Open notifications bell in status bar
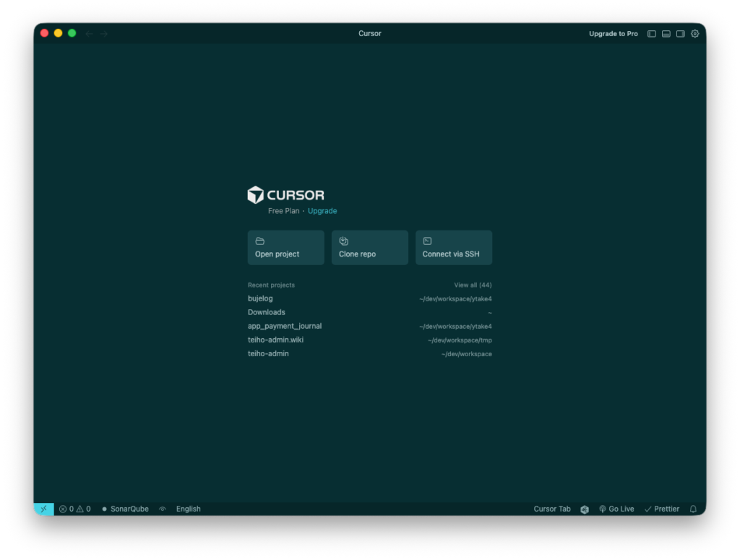This screenshot has width=740, height=560. [693, 509]
